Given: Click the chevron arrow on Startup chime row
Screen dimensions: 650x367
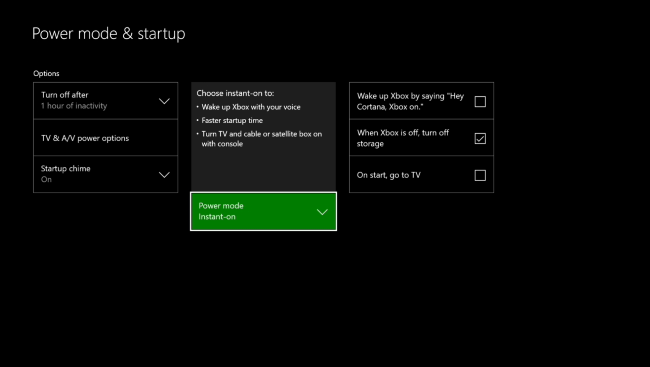Looking at the screenshot, I should [x=164, y=175].
